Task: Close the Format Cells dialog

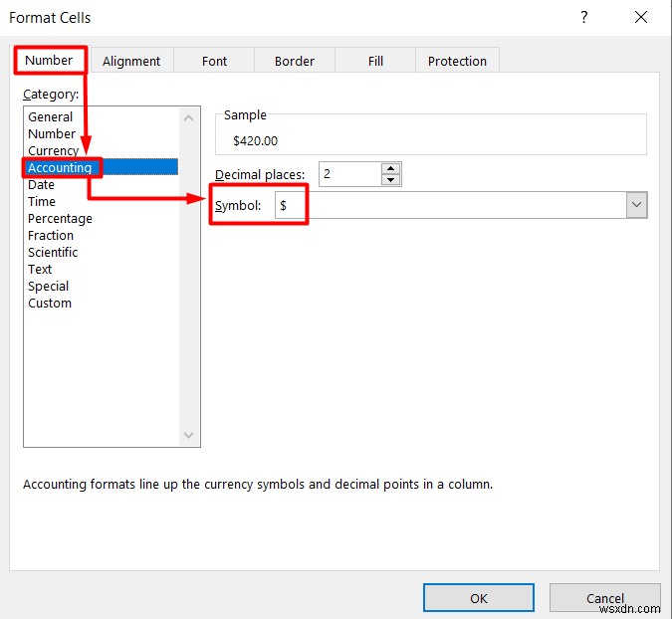Action: point(641,18)
